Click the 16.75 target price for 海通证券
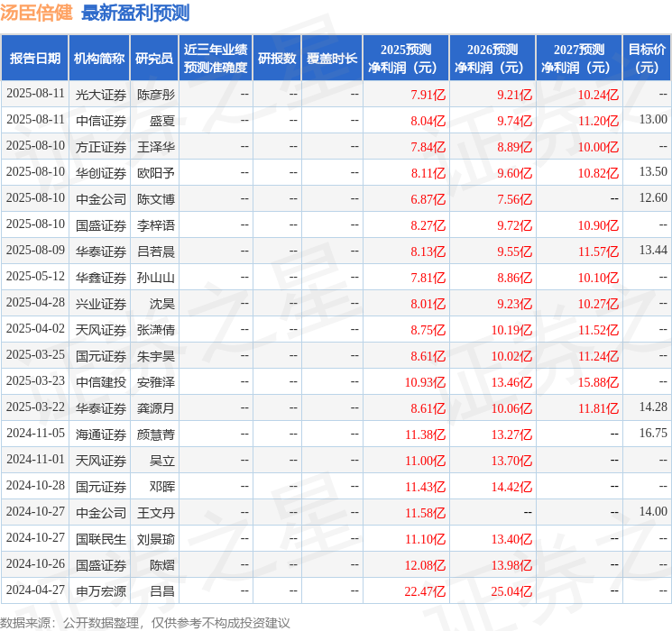This screenshot has height=631, width=672. tap(652, 434)
